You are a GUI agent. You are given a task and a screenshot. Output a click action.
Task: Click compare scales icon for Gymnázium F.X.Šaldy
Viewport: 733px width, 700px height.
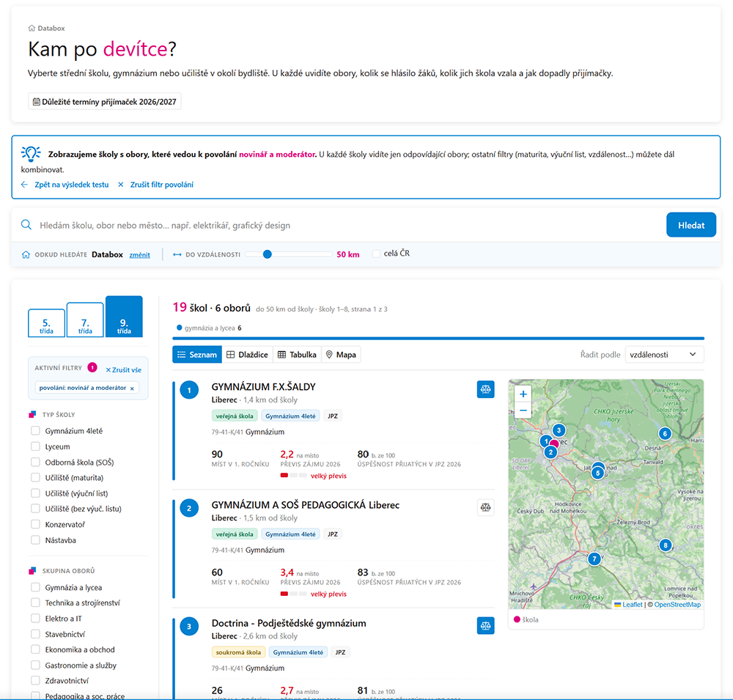486,389
